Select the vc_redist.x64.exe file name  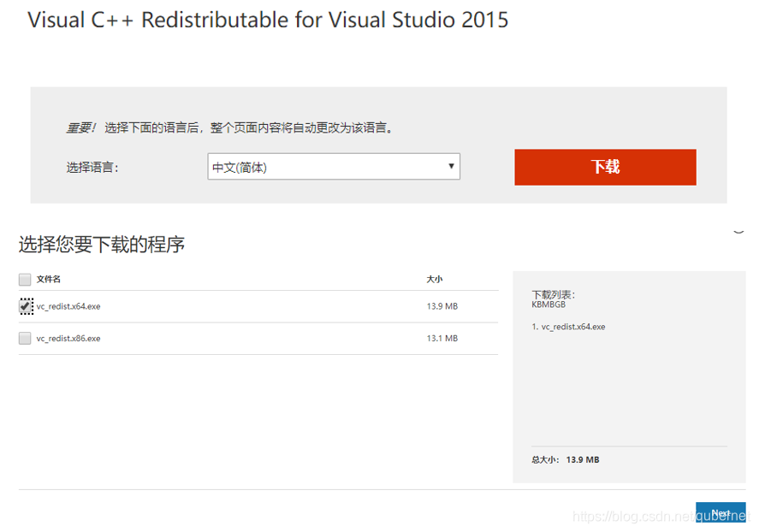(x=68, y=306)
